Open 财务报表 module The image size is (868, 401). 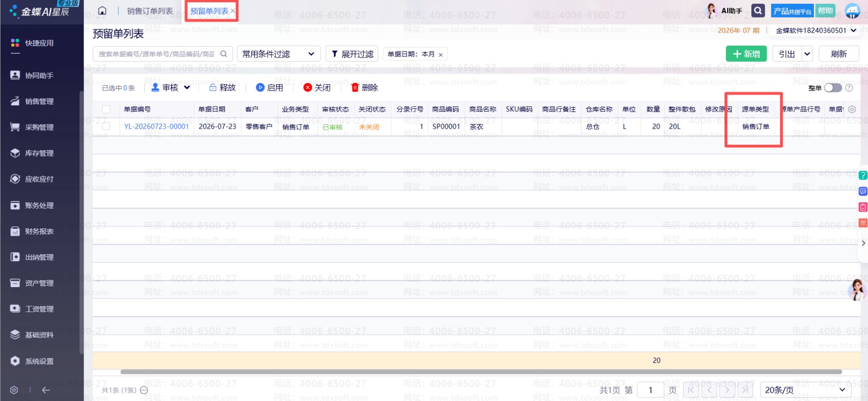click(32, 231)
